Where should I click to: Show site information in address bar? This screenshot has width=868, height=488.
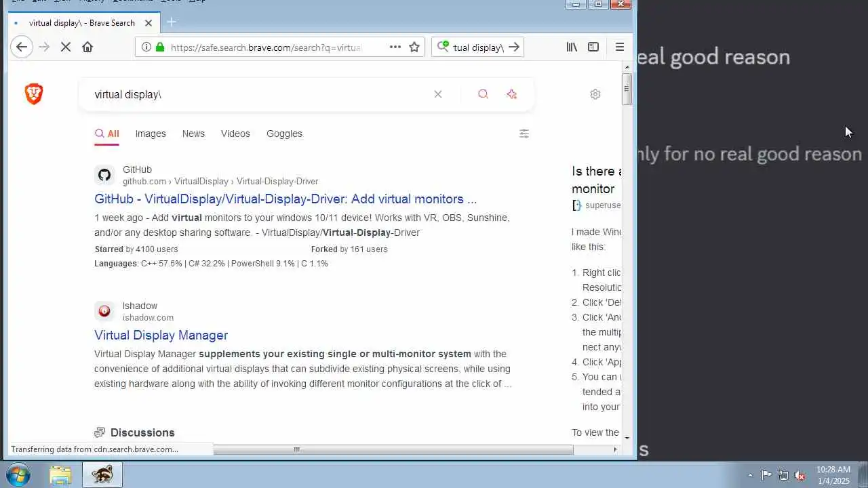[x=146, y=47]
